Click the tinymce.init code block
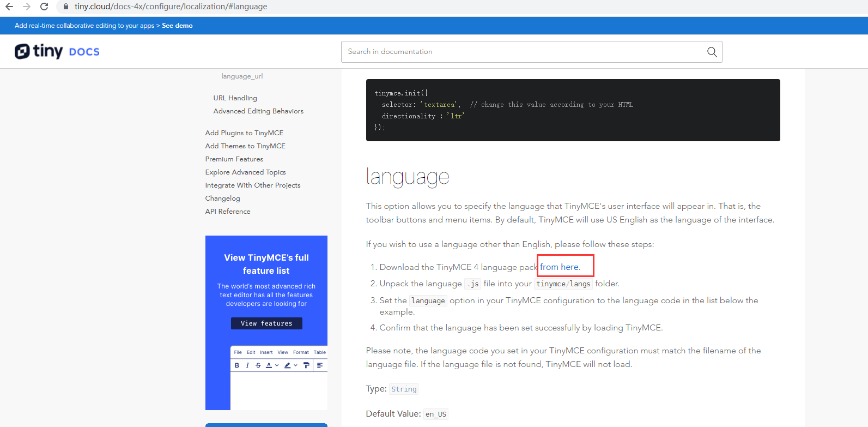The width and height of the screenshot is (868, 427). tap(573, 110)
